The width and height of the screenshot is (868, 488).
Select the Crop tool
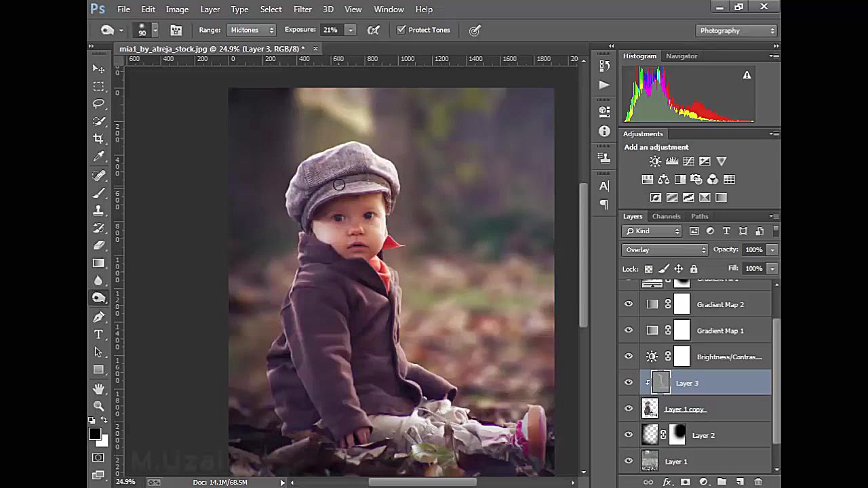pos(99,139)
